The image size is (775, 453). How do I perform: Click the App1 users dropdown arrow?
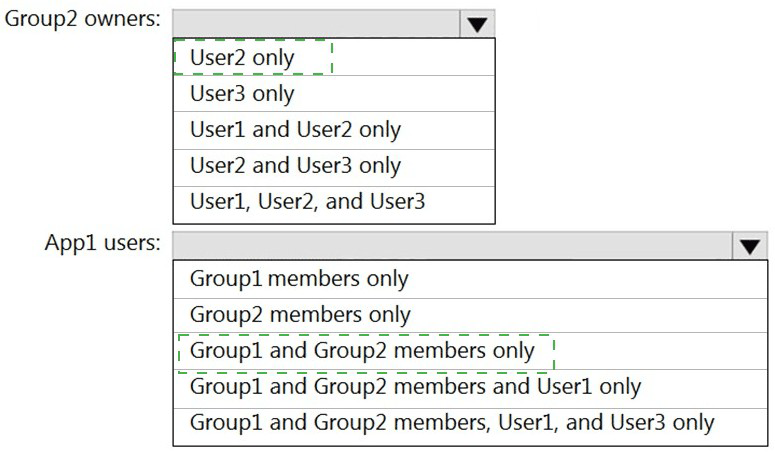tap(747, 246)
